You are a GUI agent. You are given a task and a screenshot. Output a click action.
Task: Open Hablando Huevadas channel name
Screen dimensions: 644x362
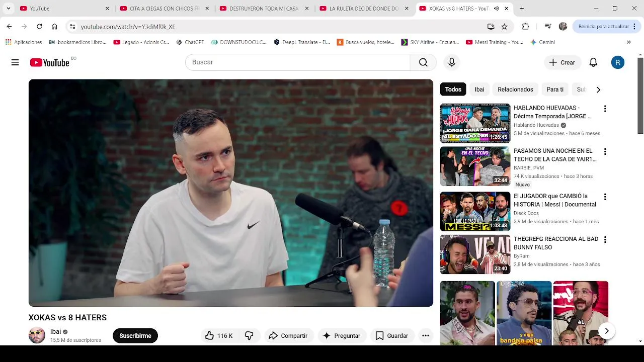coord(536,125)
